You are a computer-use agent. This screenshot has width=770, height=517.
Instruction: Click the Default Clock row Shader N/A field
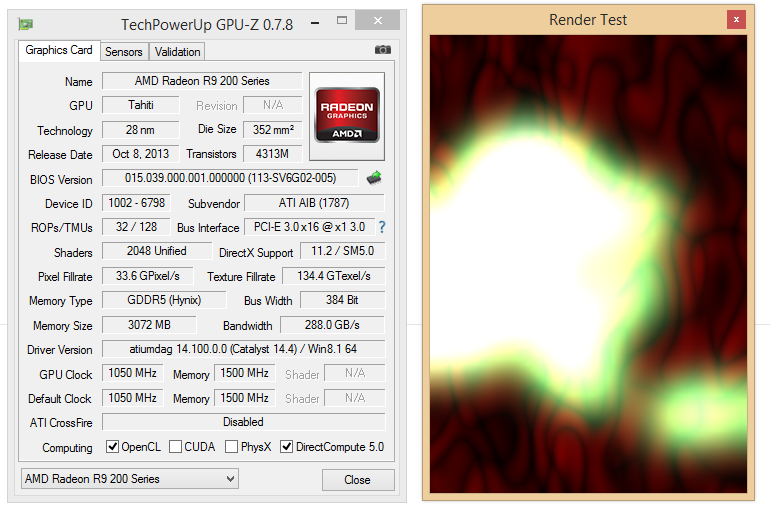[x=355, y=398]
